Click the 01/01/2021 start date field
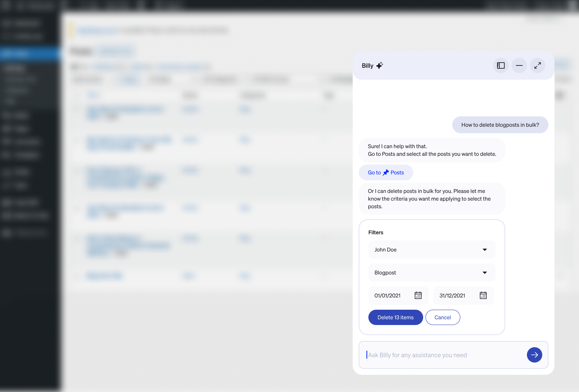 coord(388,296)
